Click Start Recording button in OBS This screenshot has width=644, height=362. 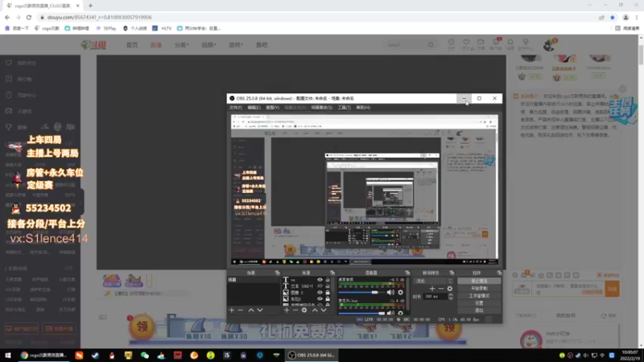pos(479,289)
